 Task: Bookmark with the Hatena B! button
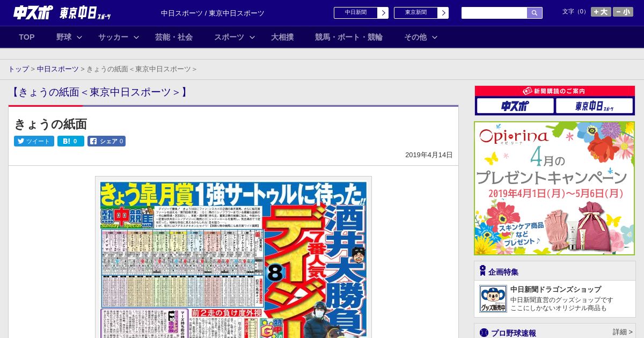pyautogui.click(x=71, y=141)
